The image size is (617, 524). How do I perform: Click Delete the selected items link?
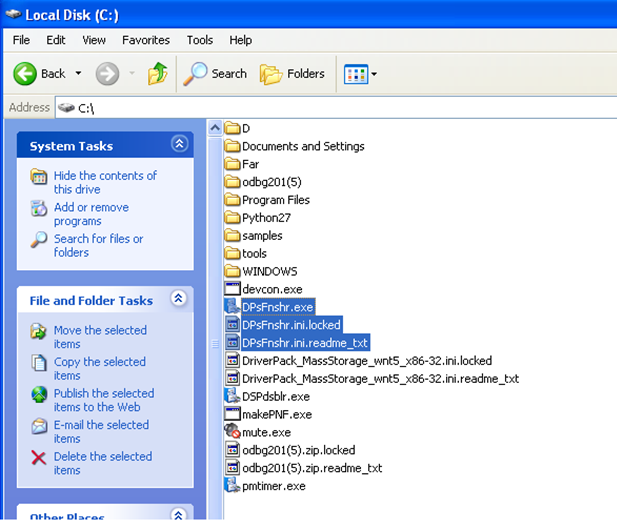[102, 463]
